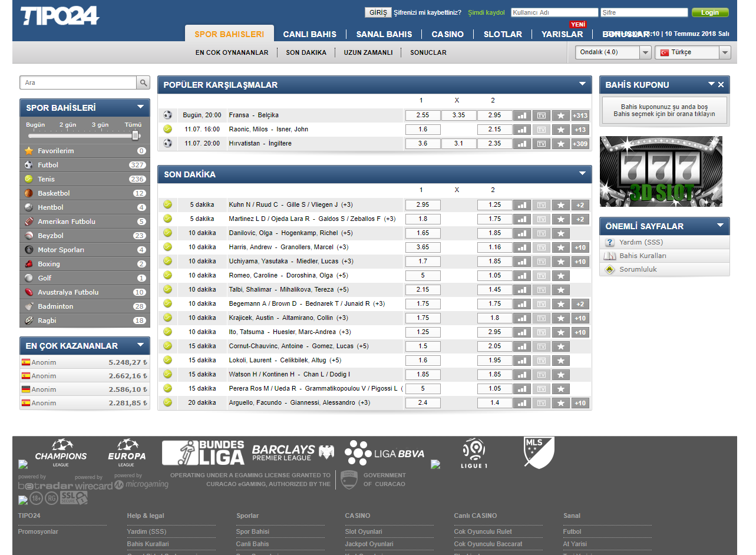Click the green Login button
The image size is (756, 555).
pyautogui.click(x=710, y=12)
